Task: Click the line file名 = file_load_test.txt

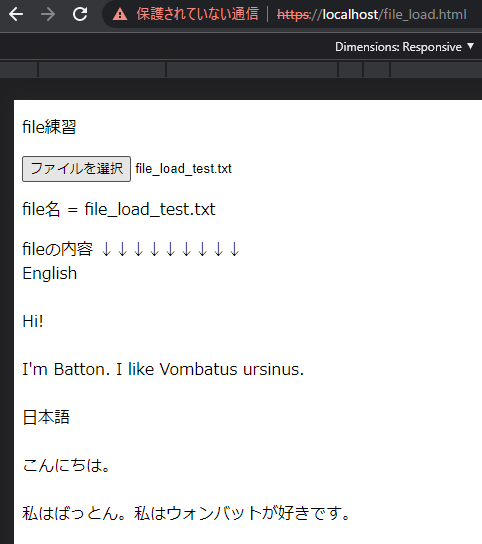Action: (119, 209)
